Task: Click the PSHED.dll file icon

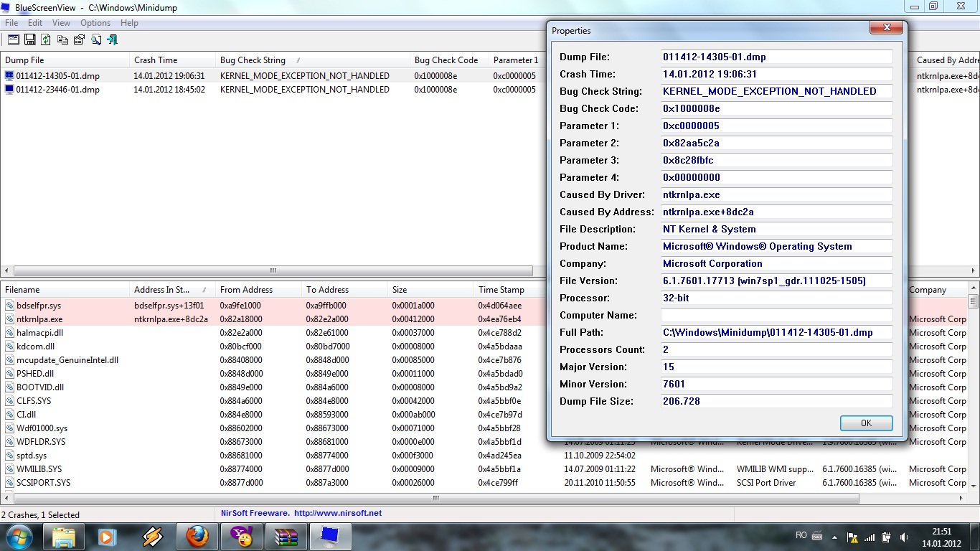Action: pyautogui.click(x=9, y=374)
